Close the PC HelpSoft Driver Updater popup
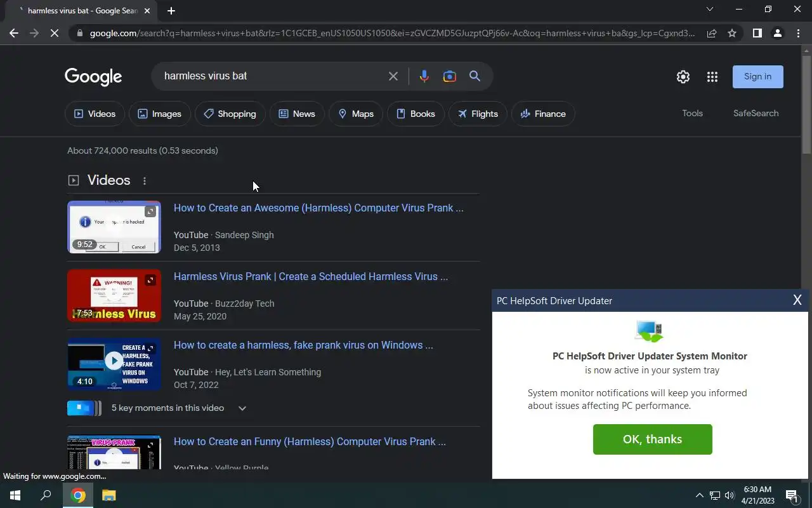The height and width of the screenshot is (508, 812). tap(797, 300)
